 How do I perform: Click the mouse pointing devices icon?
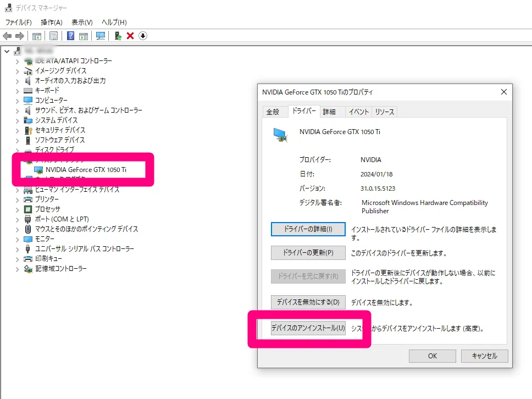coord(28,229)
